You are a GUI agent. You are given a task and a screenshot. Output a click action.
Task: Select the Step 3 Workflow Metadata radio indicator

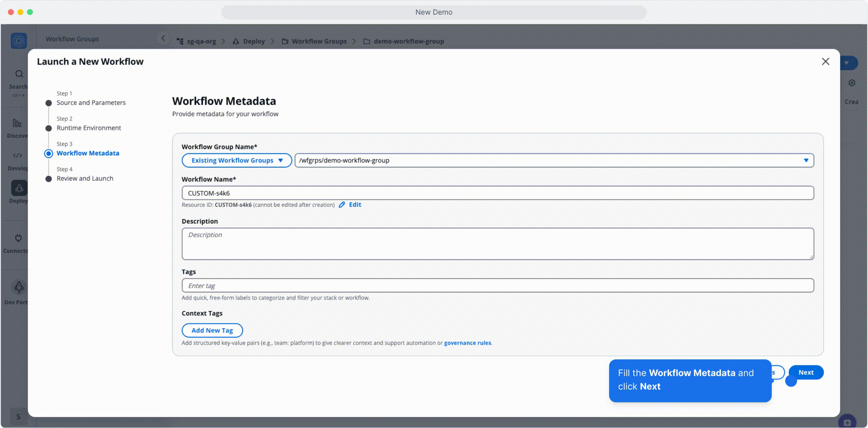pos(48,153)
